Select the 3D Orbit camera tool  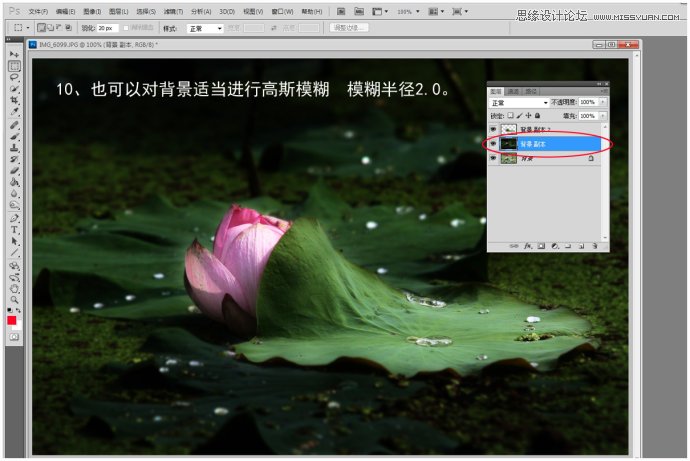pyautogui.click(x=14, y=278)
